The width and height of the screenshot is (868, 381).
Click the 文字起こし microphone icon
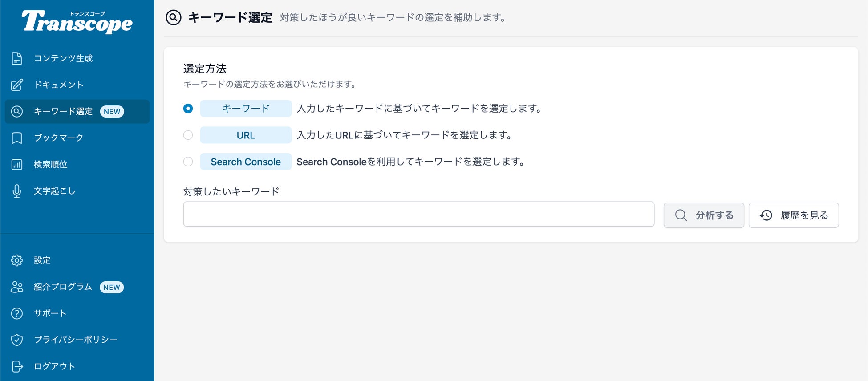click(x=17, y=191)
